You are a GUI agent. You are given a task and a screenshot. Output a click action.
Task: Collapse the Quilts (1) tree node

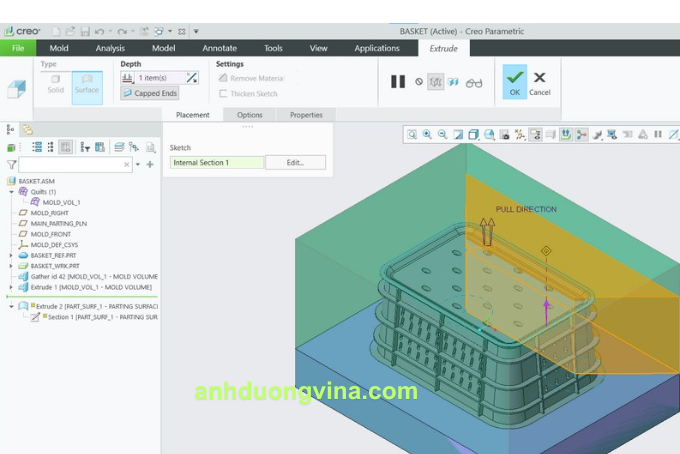coord(10,192)
